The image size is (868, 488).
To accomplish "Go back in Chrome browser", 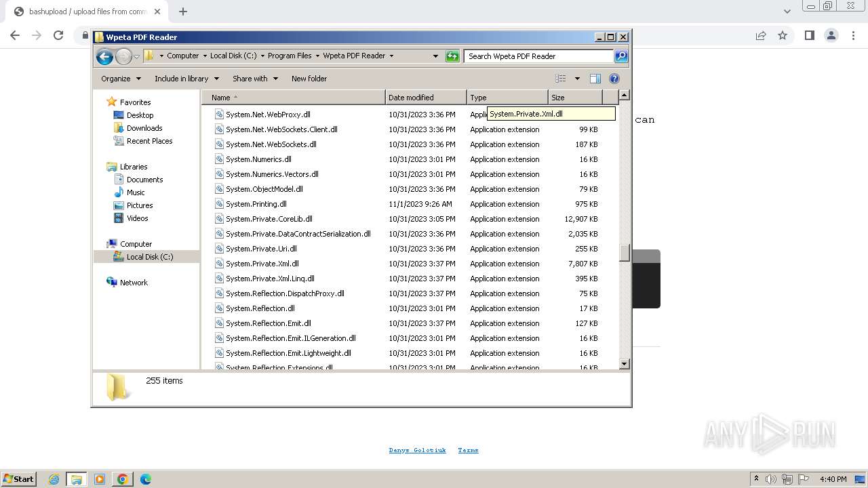I will 15,35.
